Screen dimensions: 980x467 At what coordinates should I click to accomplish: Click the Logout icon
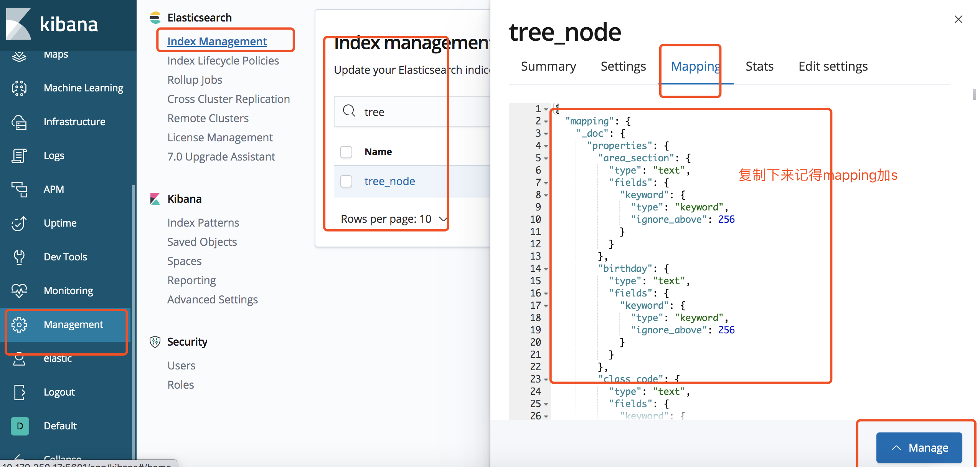click(19, 392)
